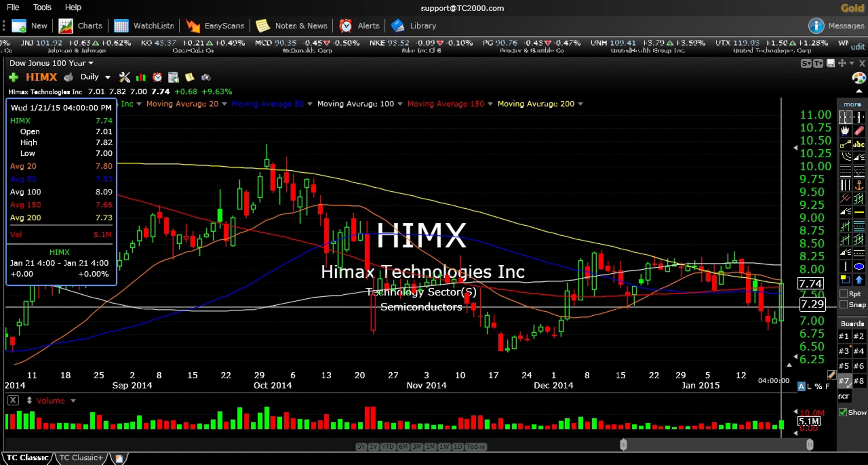Viewport: 868px width, 465px height.
Task: Click the green plus add symbol icon
Action: (13, 77)
